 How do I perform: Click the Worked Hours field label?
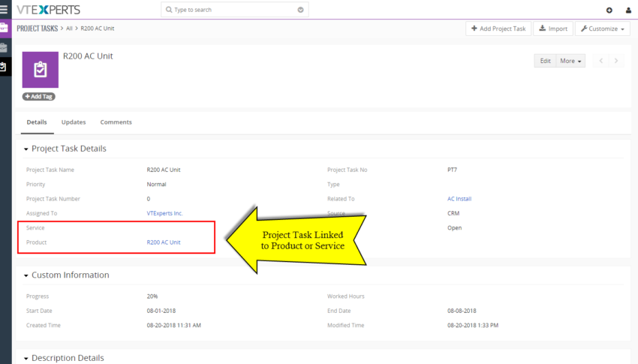click(346, 296)
